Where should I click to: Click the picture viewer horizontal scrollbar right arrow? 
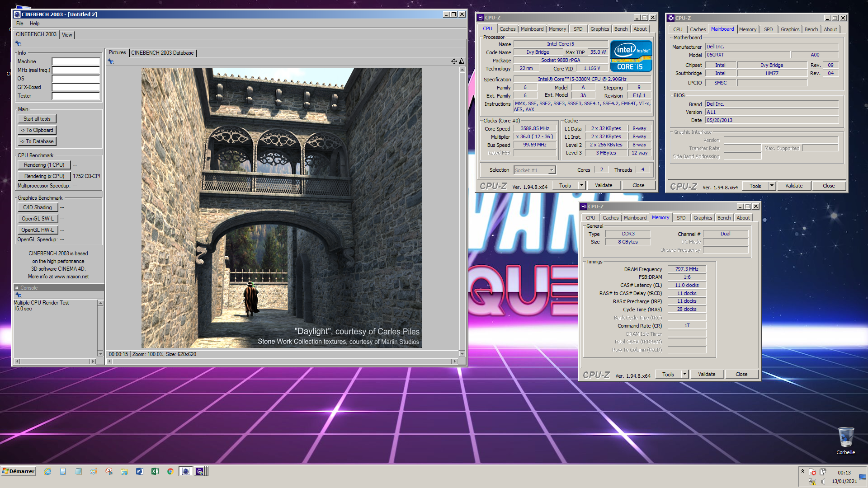tap(454, 361)
